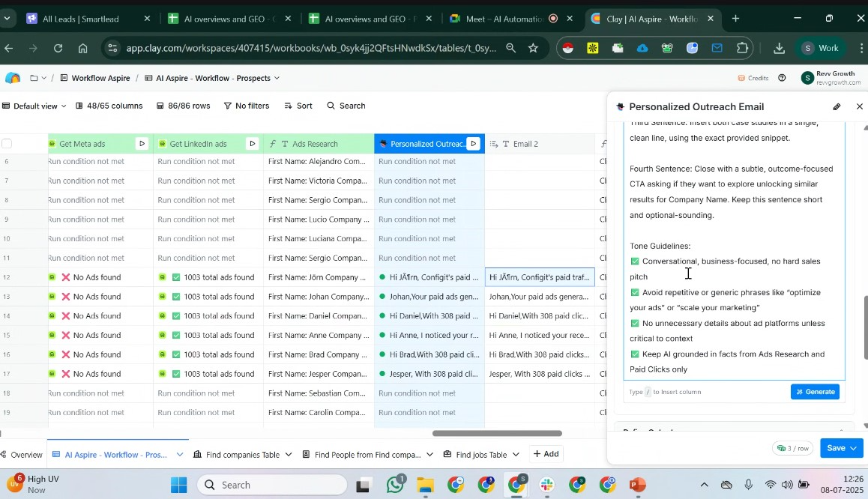This screenshot has width=868, height=499.
Task: Open PowerPoint from the taskbar
Action: tap(637, 485)
